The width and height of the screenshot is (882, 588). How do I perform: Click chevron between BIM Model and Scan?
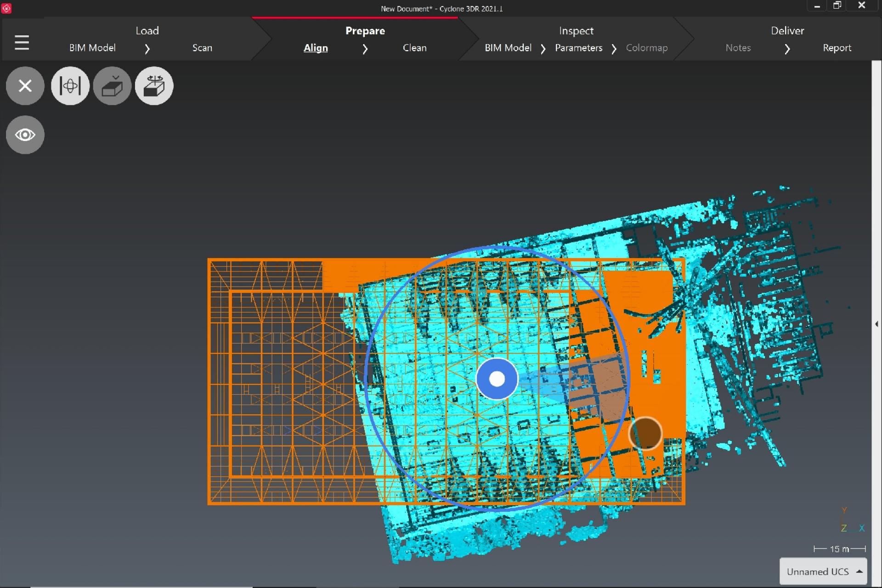pos(147,49)
